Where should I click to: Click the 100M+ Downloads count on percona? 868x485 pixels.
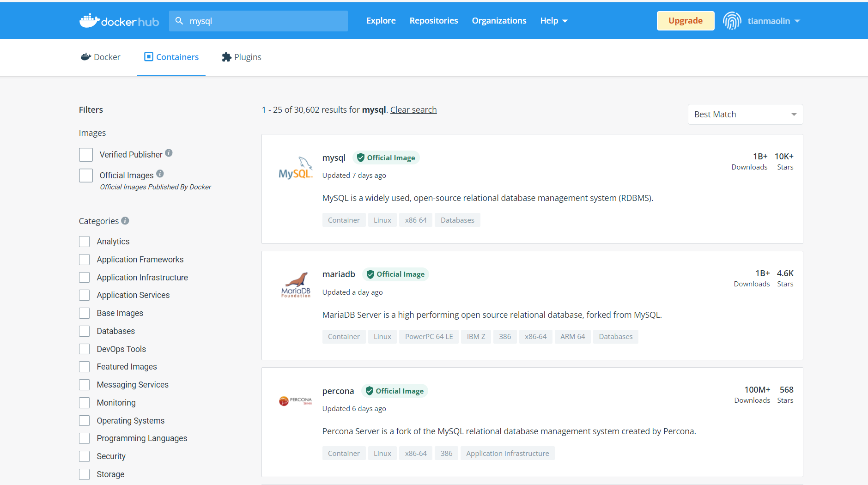(x=757, y=390)
